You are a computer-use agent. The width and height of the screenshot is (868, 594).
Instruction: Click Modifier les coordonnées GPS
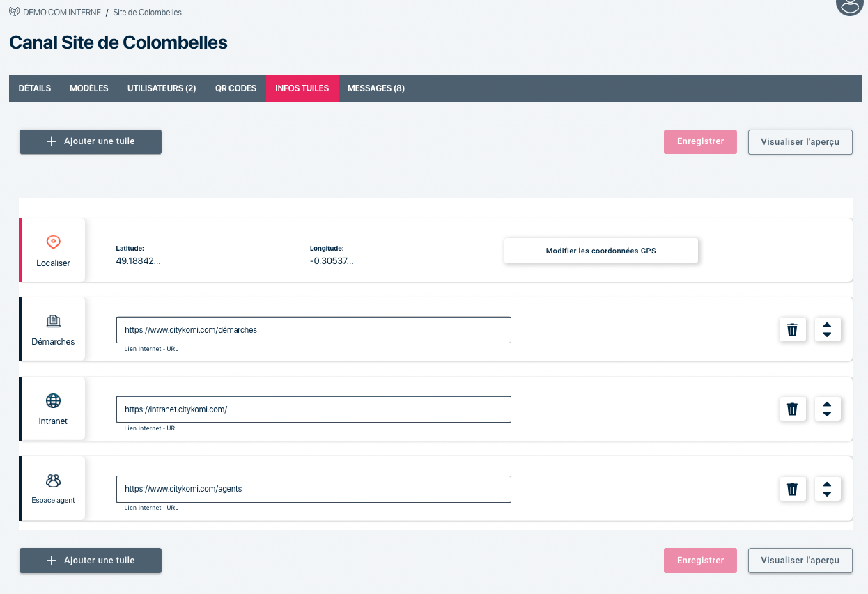600,251
